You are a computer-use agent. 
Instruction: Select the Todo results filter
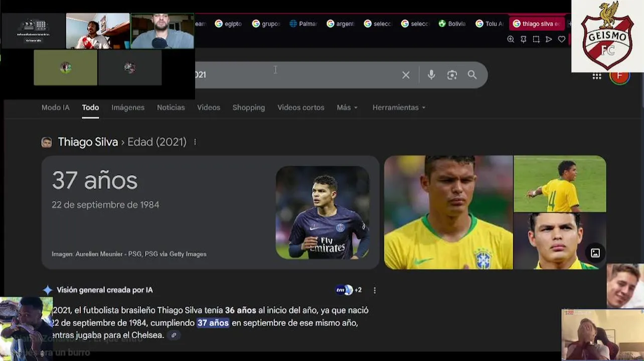[90, 107]
